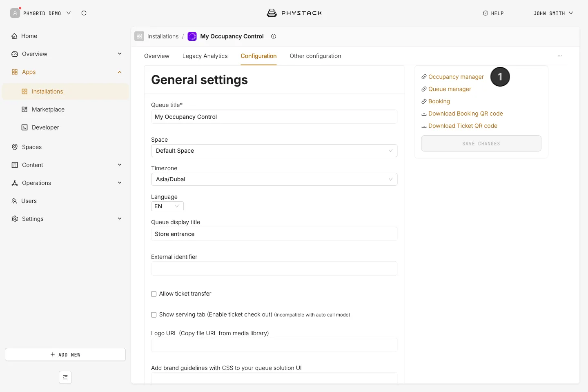588x392 pixels.
Task: Click the purple My Occupancy Control app icon
Action: [x=192, y=36]
